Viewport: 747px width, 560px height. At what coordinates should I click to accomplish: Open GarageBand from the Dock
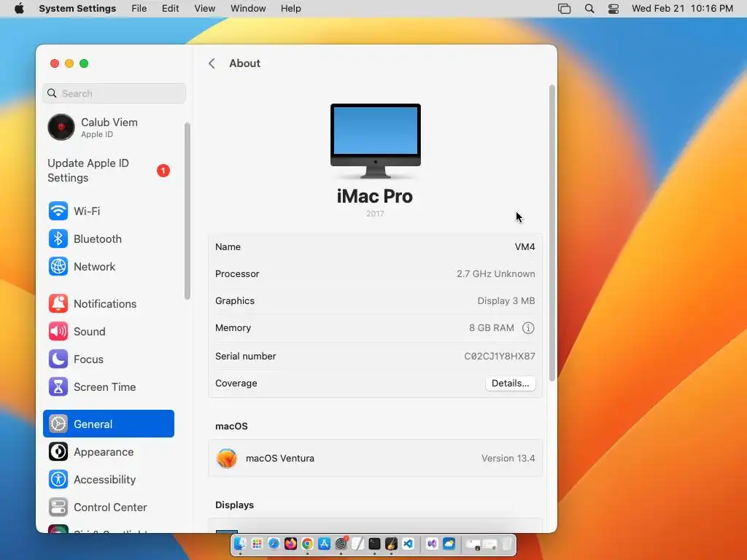tap(391, 544)
